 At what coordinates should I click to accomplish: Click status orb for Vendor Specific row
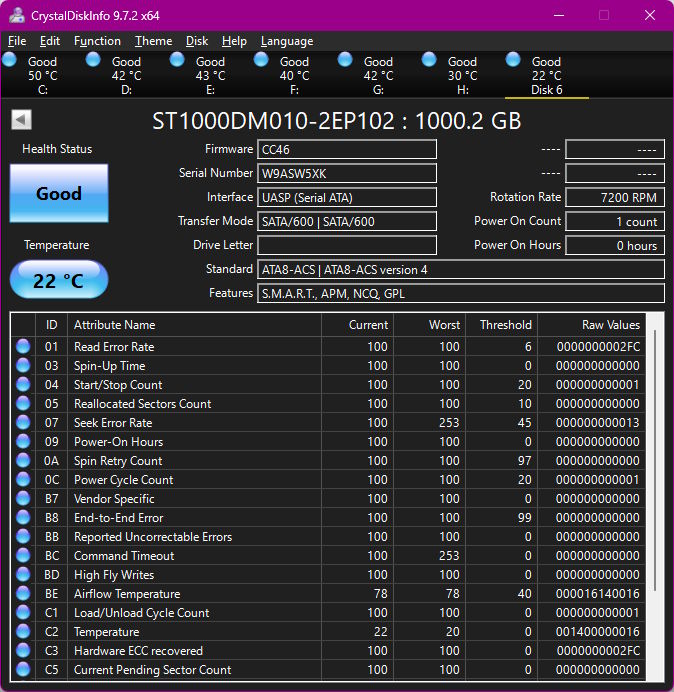coord(23,498)
